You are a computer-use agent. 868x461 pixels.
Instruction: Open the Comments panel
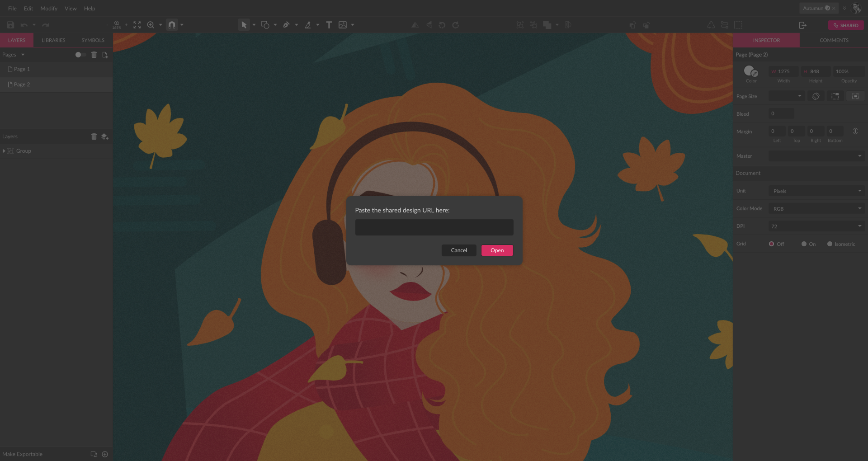[833, 40]
